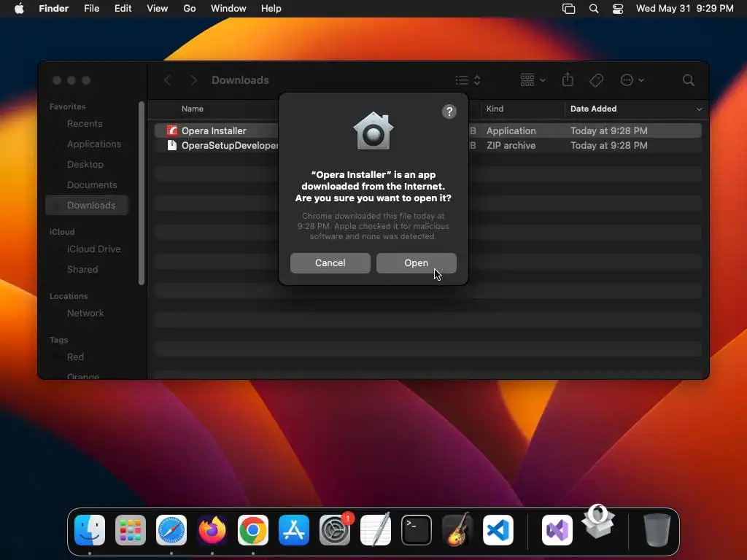Select the OperaSetupDeveloper ZIP file row

427,145
